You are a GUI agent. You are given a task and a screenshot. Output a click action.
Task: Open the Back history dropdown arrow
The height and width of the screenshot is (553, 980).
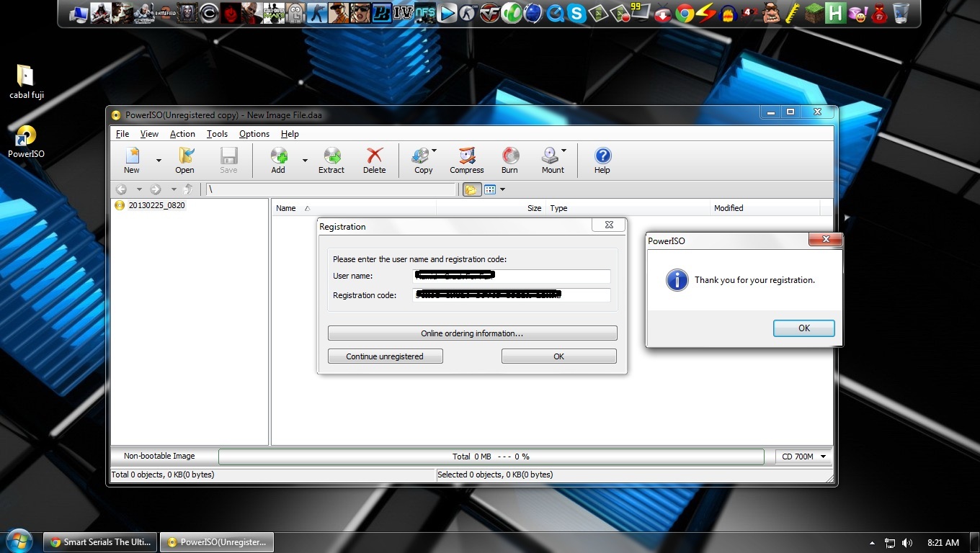pos(139,189)
